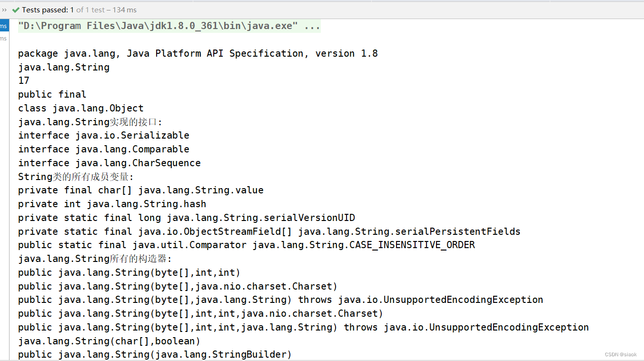
Task: Click the 'public final' output line
Action: 52,94
